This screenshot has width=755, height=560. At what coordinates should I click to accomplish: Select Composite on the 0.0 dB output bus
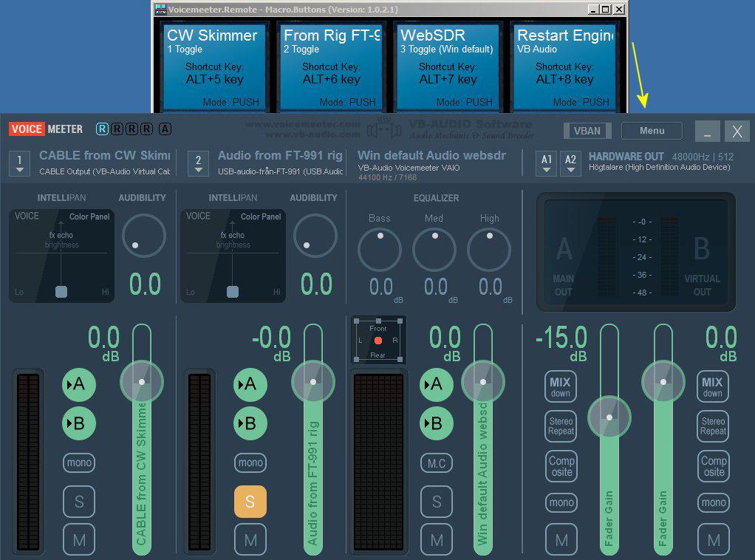pyautogui.click(x=714, y=466)
